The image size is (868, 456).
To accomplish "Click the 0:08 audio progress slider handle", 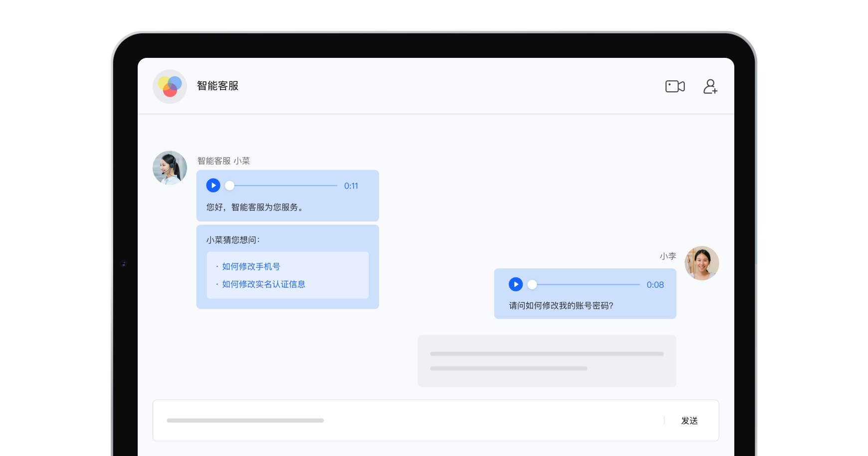I will click(x=532, y=284).
